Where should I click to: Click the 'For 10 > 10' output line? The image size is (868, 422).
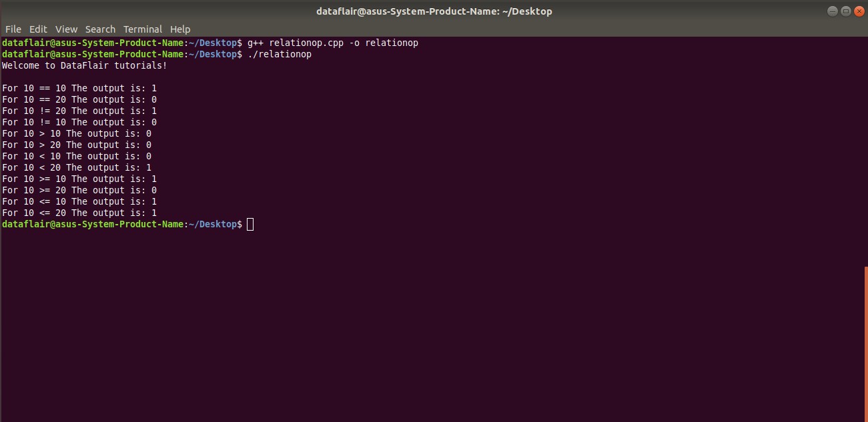[x=77, y=133]
